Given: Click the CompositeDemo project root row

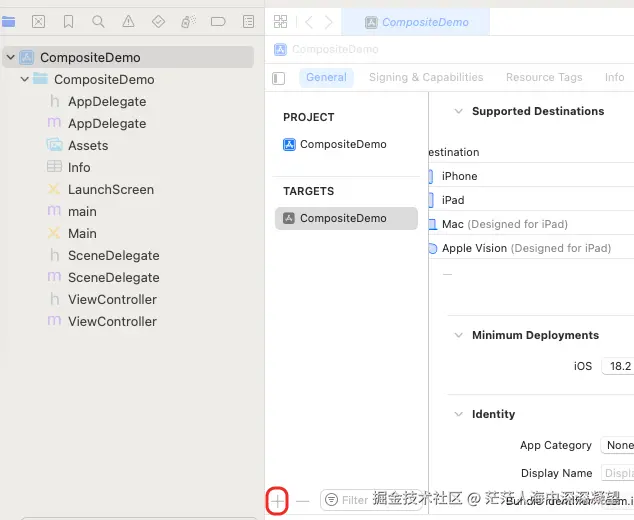Looking at the screenshot, I should click(x=128, y=57).
